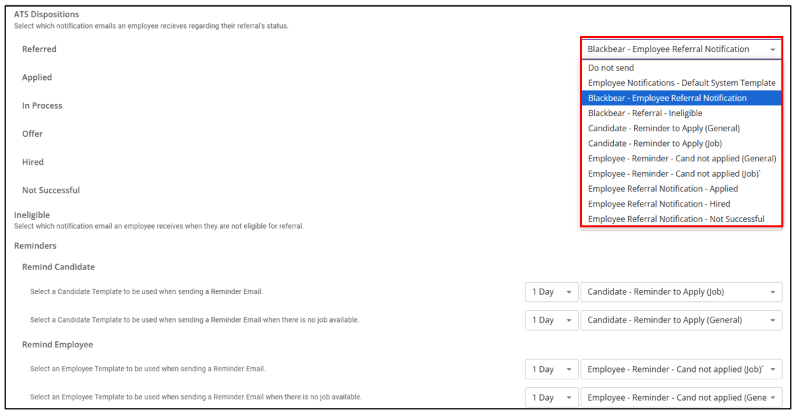Image resolution: width=796 pixels, height=414 pixels.
Task: Open 1 Day dropdown for candidate job reminder
Action: [551, 292]
